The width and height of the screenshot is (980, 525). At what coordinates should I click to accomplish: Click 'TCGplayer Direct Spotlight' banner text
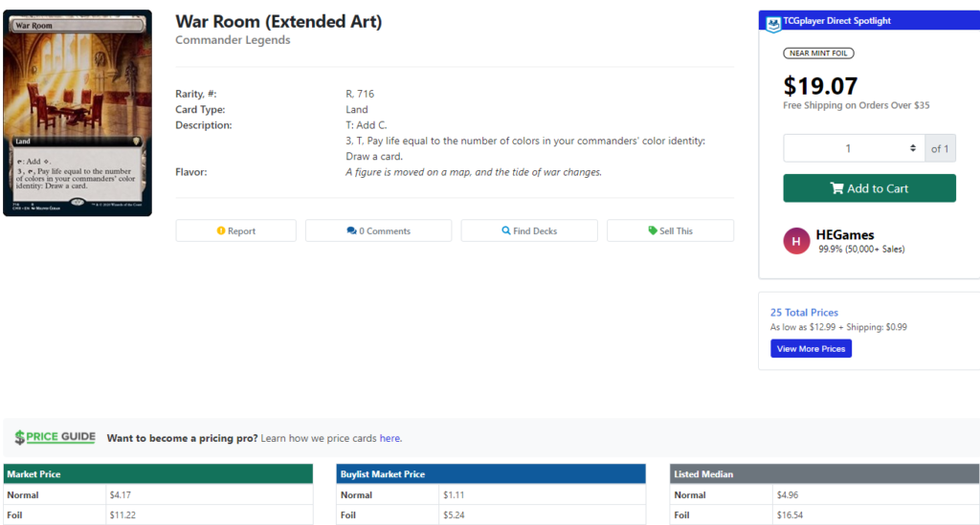(x=836, y=21)
